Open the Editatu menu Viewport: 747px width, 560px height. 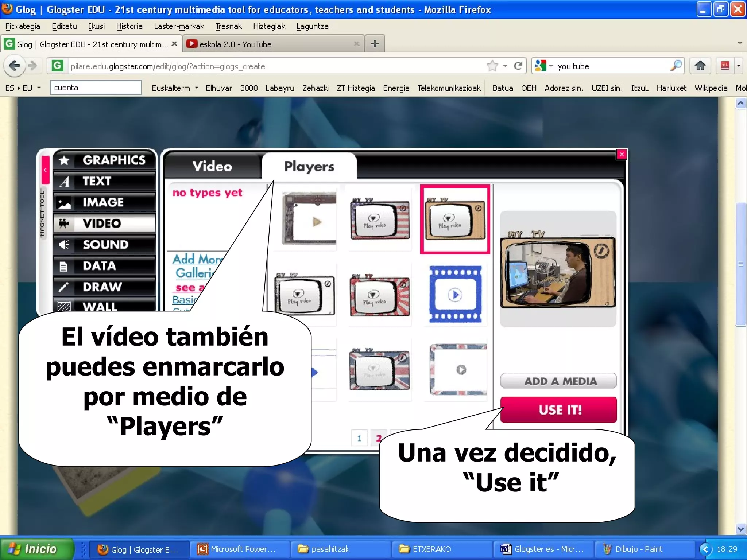click(x=64, y=26)
